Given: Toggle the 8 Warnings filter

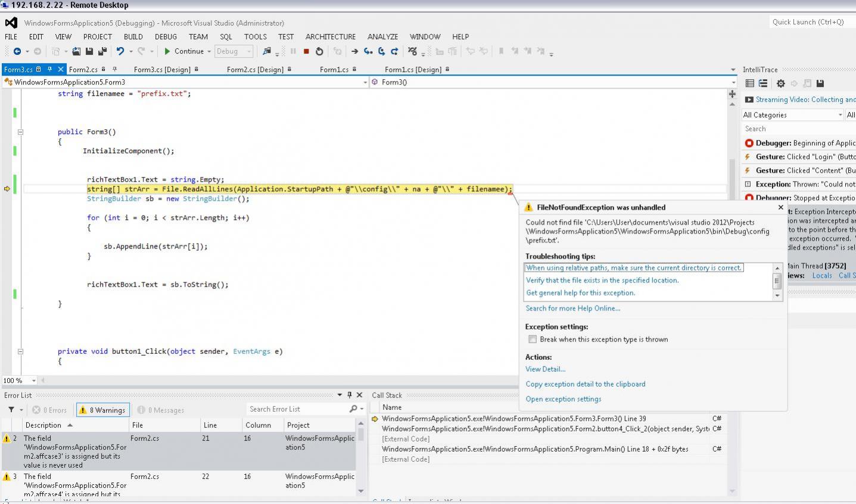Looking at the screenshot, I should click(x=102, y=410).
